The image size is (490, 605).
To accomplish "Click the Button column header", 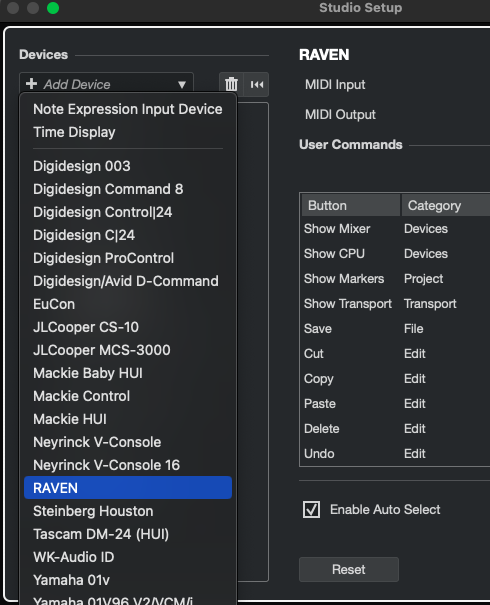I will coord(351,205).
